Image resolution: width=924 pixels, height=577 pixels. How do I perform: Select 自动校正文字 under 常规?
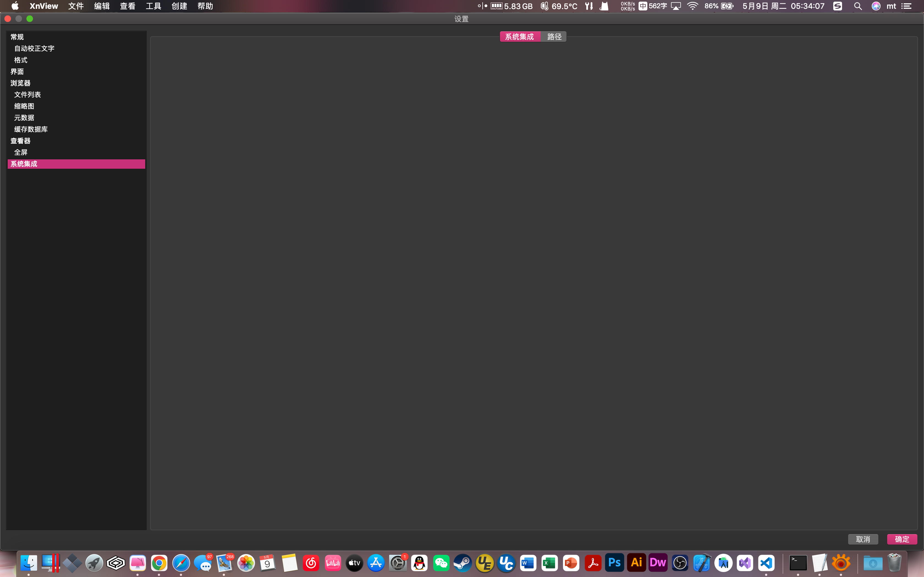pyautogui.click(x=34, y=48)
